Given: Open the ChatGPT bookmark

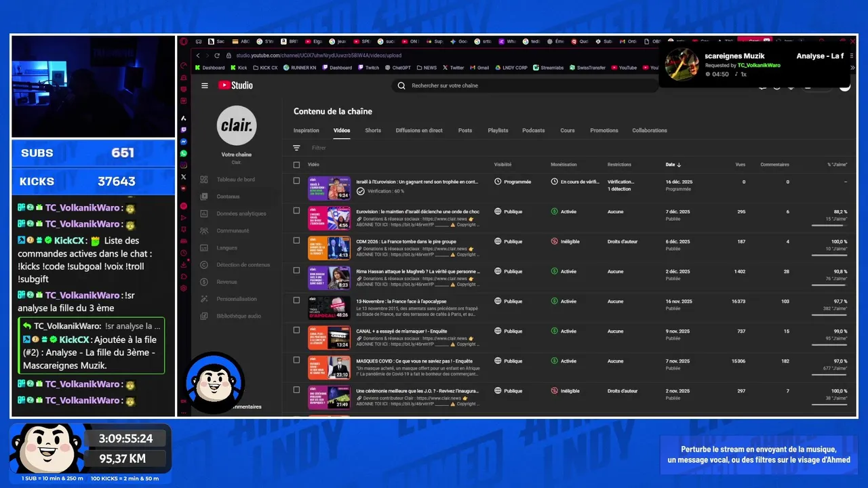Looking at the screenshot, I should 397,68.
